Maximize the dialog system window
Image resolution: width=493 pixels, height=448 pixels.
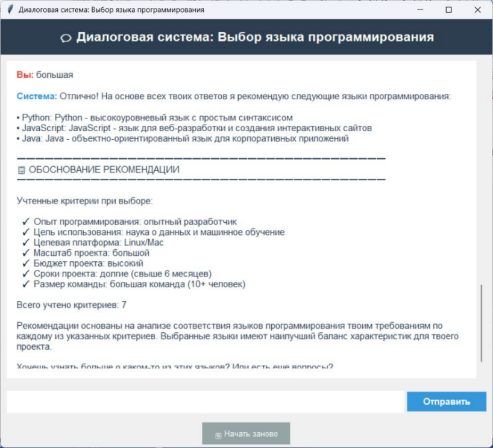click(x=448, y=10)
